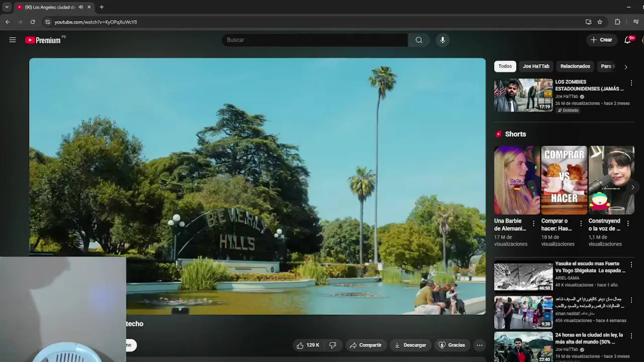Open the YouTube hamburger guide menu
This screenshot has width=644, height=362.
tap(13, 40)
